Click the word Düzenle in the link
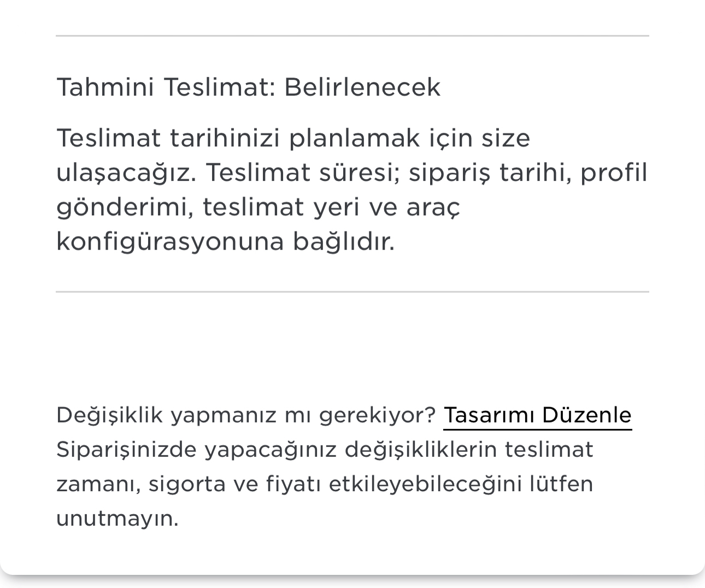This screenshot has height=588, width=705. pos(587,415)
